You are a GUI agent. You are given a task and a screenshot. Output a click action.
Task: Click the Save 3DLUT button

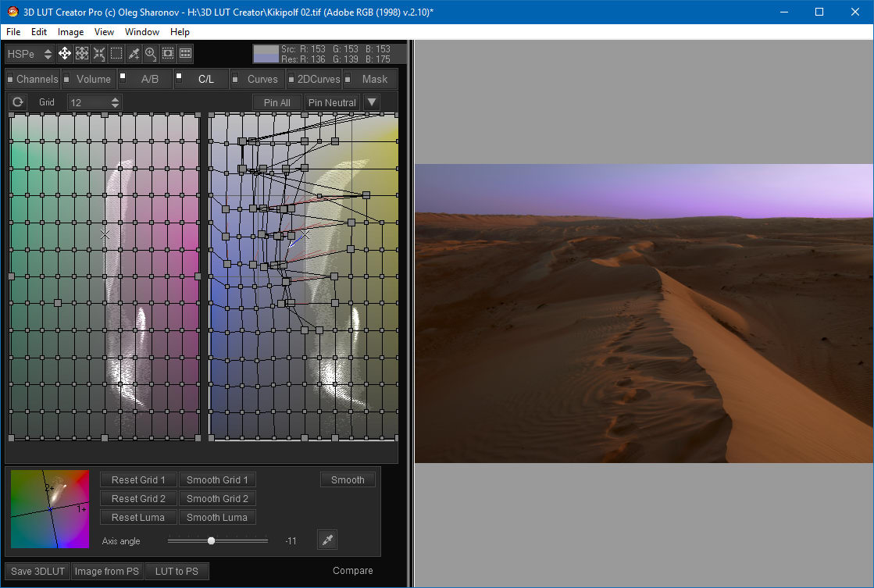click(x=37, y=571)
